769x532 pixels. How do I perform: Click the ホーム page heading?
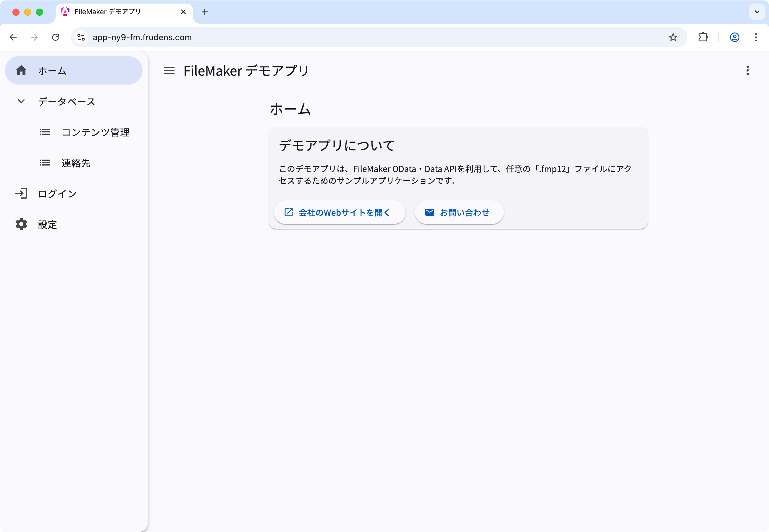(290, 109)
